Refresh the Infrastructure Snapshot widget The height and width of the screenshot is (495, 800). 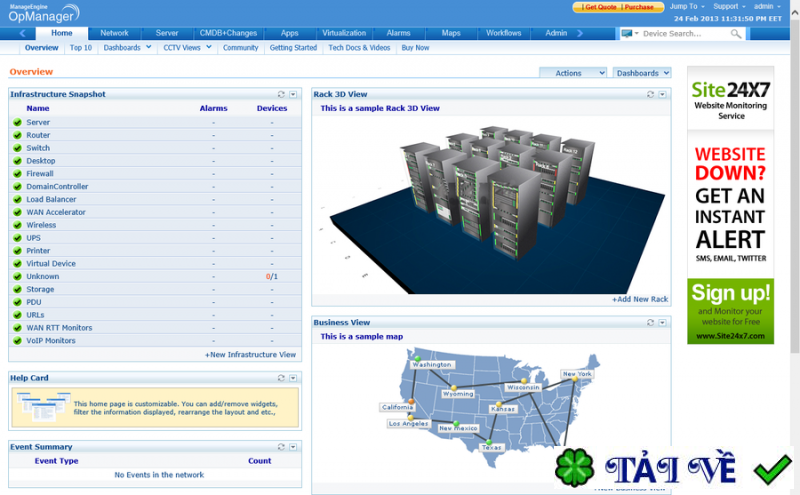click(x=281, y=94)
